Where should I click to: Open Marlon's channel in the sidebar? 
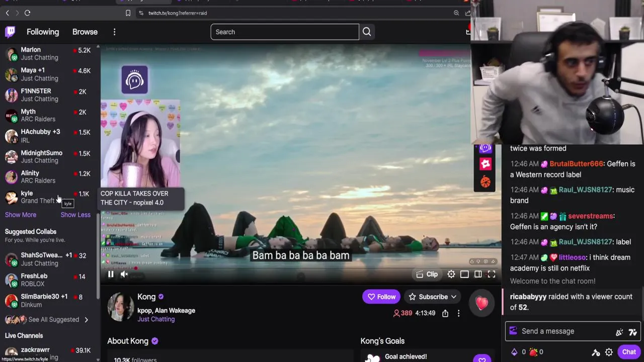48,54
